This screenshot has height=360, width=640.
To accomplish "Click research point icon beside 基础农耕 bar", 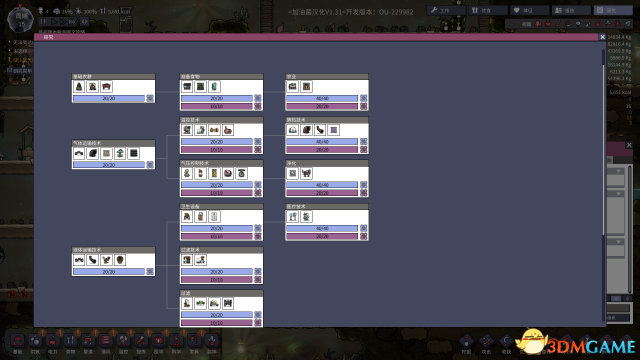I will (x=150, y=98).
